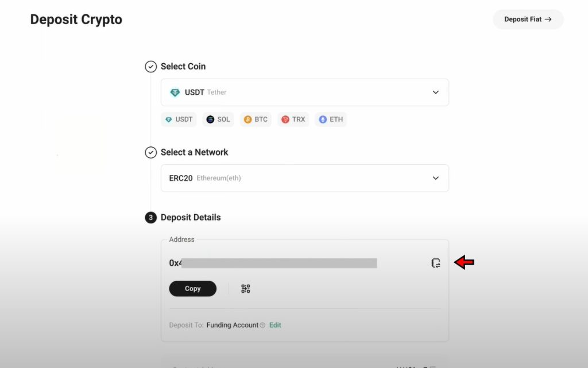Click the Edit link next to Funding Account
Screen dimensions: 588x368
tap(274, 325)
